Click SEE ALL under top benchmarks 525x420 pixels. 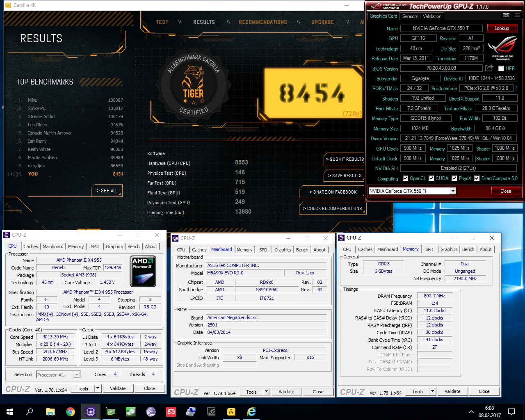click(x=107, y=191)
